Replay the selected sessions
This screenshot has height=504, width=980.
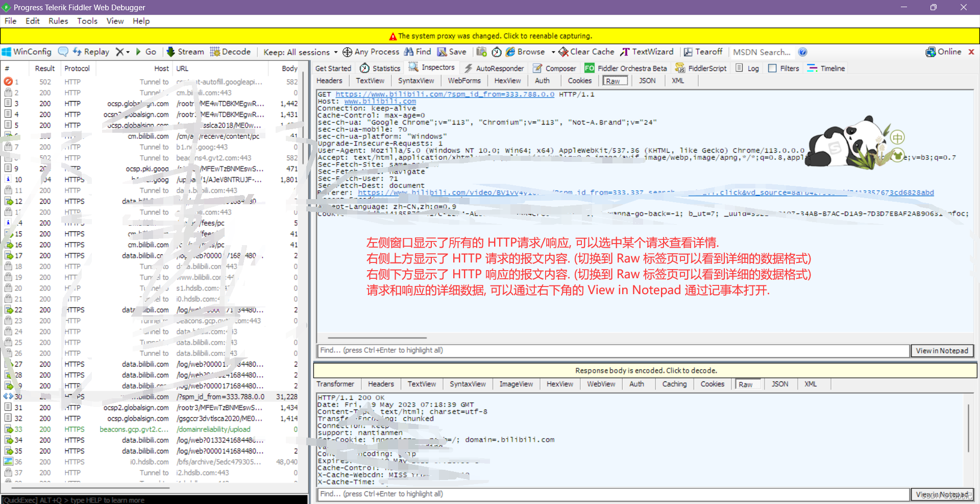point(91,52)
